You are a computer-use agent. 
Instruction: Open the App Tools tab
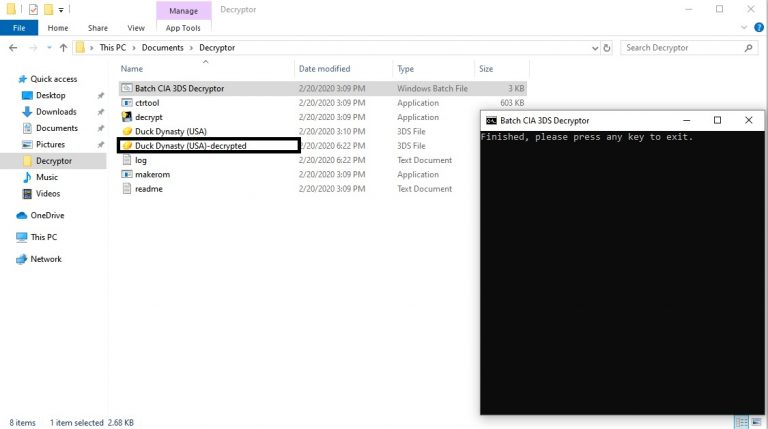183,28
